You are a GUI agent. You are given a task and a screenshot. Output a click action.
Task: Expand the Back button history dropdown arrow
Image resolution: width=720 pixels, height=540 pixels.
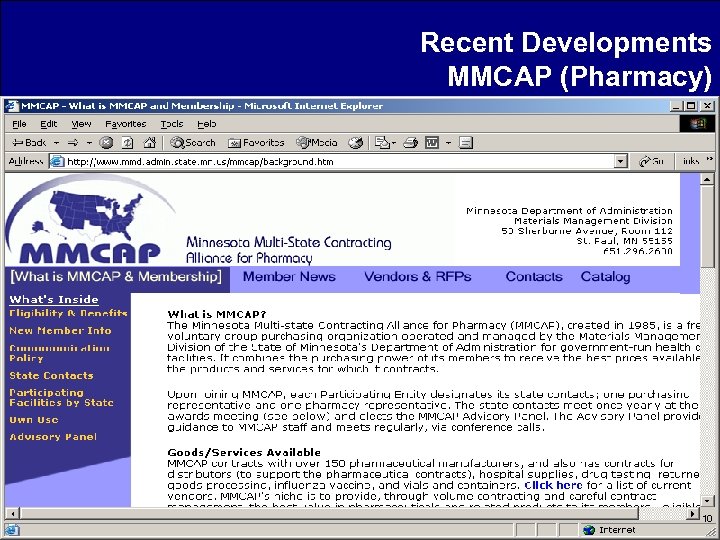[x=56, y=143]
